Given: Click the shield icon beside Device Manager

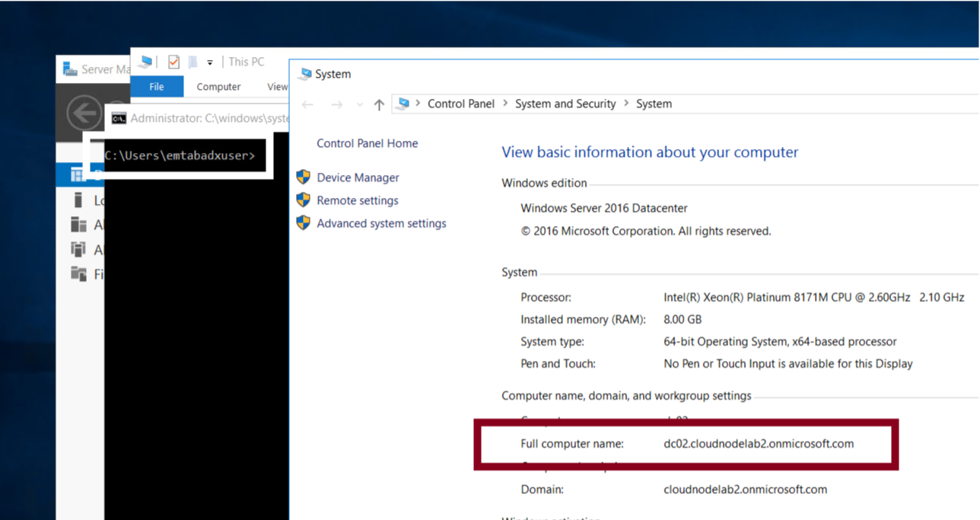Looking at the screenshot, I should [303, 177].
